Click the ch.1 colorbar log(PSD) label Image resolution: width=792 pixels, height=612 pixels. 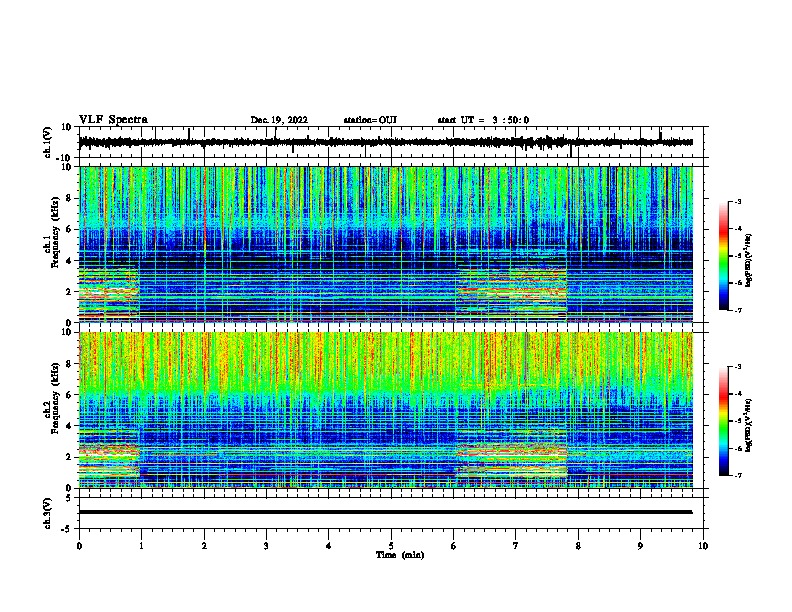tap(748, 261)
